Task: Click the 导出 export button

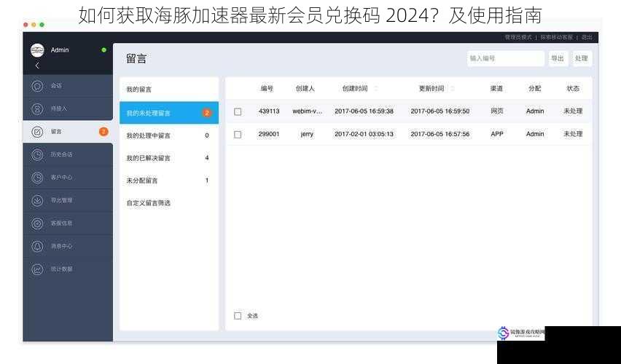Action: click(558, 58)
